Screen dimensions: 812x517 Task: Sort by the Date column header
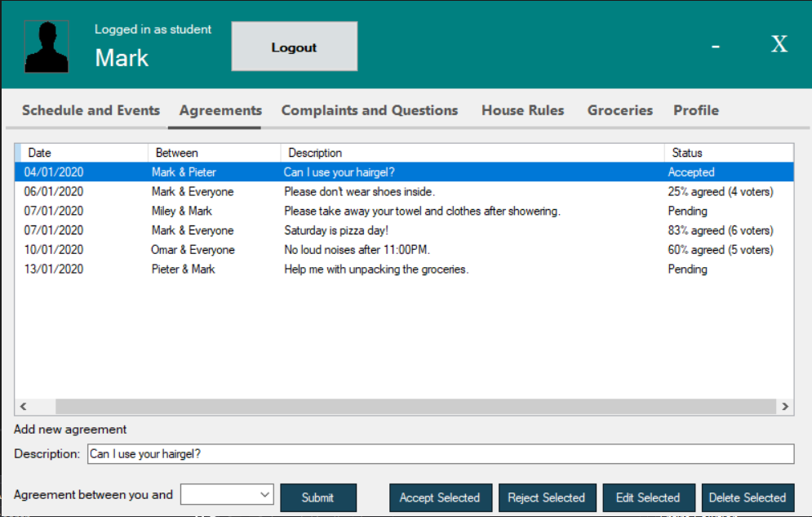pyautogui.click(x=83, y=153)
